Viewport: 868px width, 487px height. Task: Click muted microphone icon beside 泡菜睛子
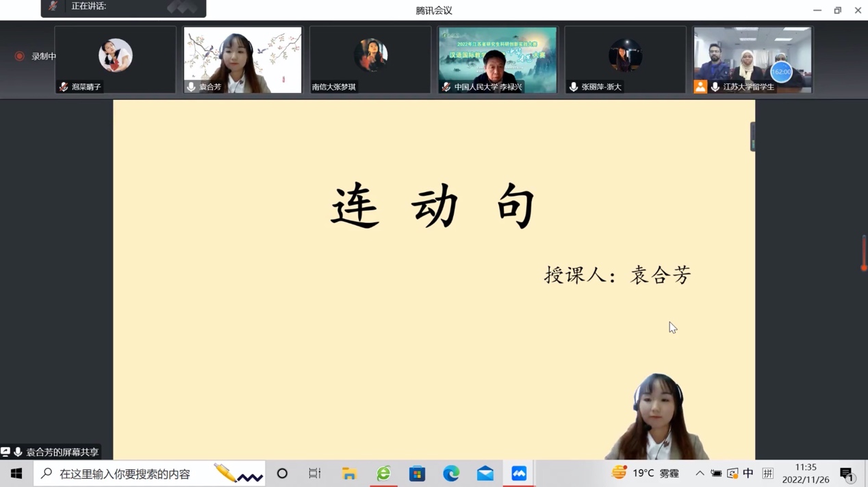pos(64,87)
